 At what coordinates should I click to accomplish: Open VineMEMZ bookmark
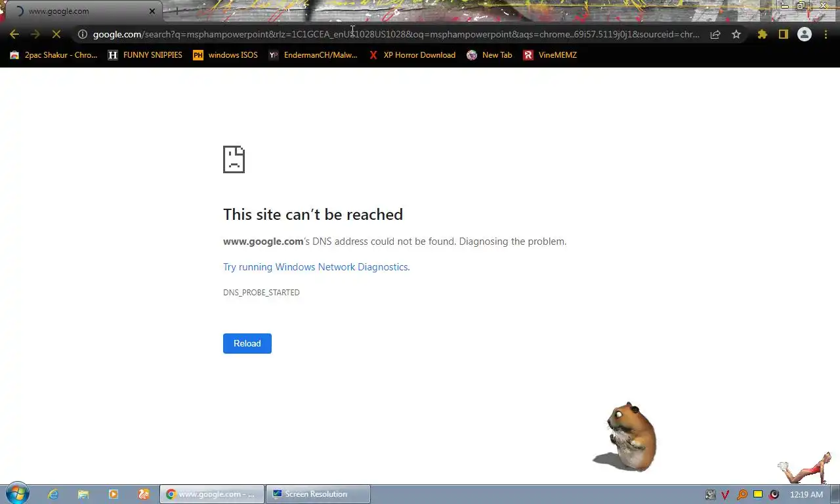[x=550, y=55]
